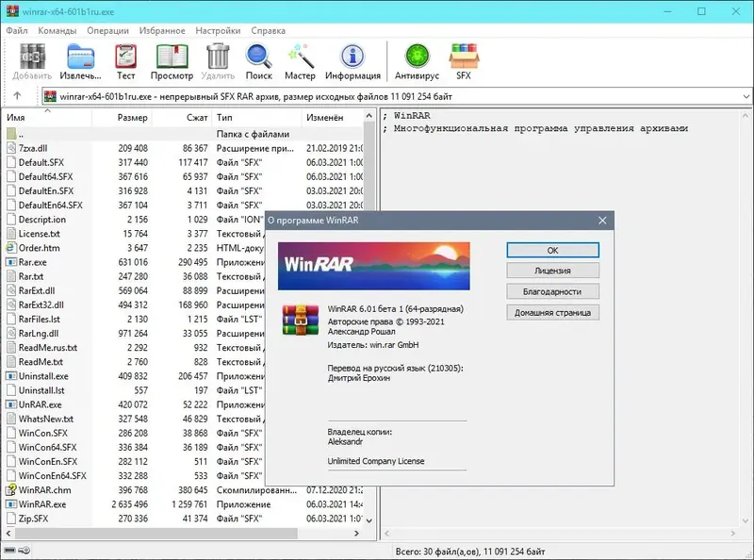Open the address bar history dropdown
Screen dimensions: 754x560
pyautogui.click(x=745, y=95)
